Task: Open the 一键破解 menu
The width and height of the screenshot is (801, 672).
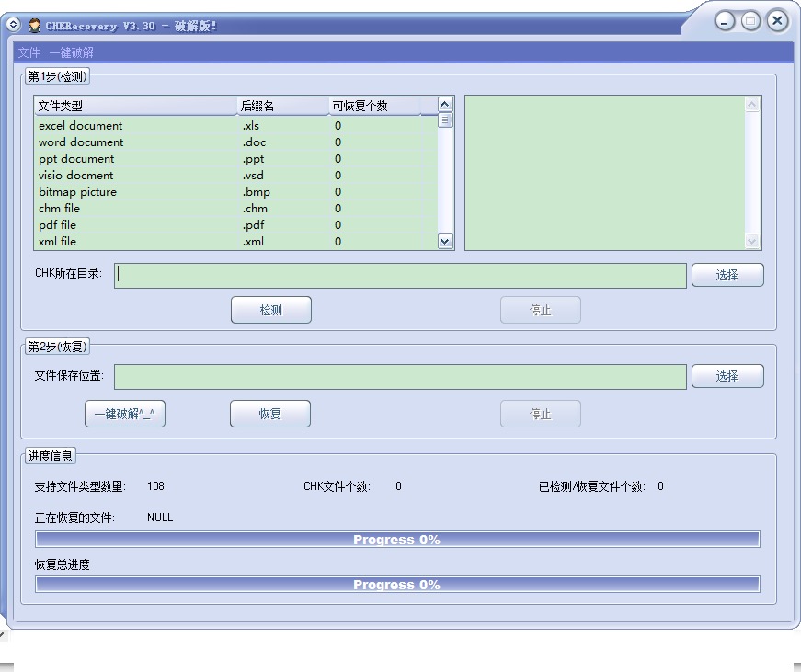Action: click(x=71, y=52)
